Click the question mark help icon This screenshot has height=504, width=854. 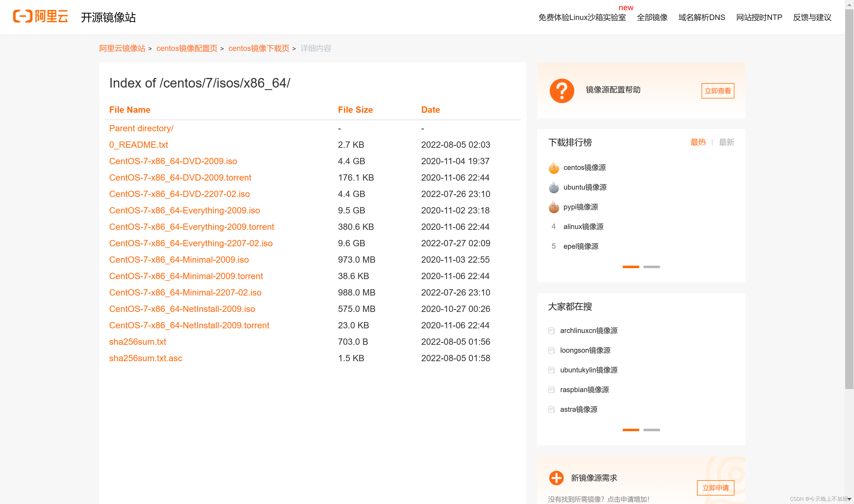[x=562, y=90]
